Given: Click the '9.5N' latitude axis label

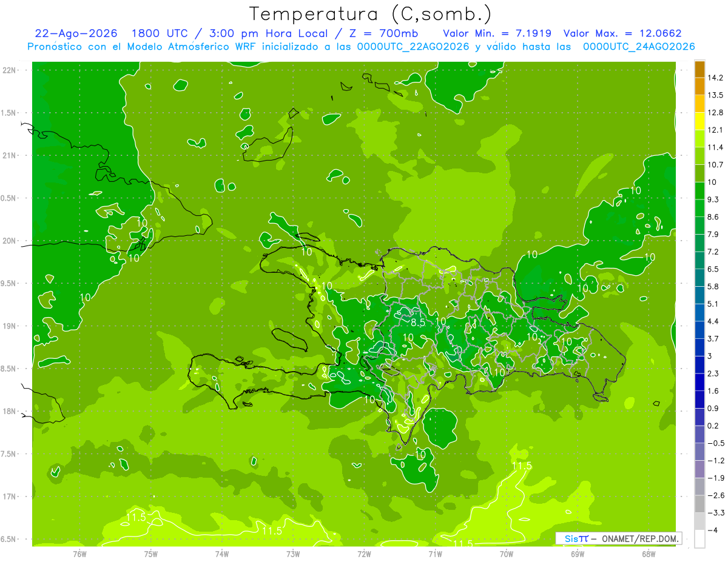Looking at the screenshot, I should (9, 283).
